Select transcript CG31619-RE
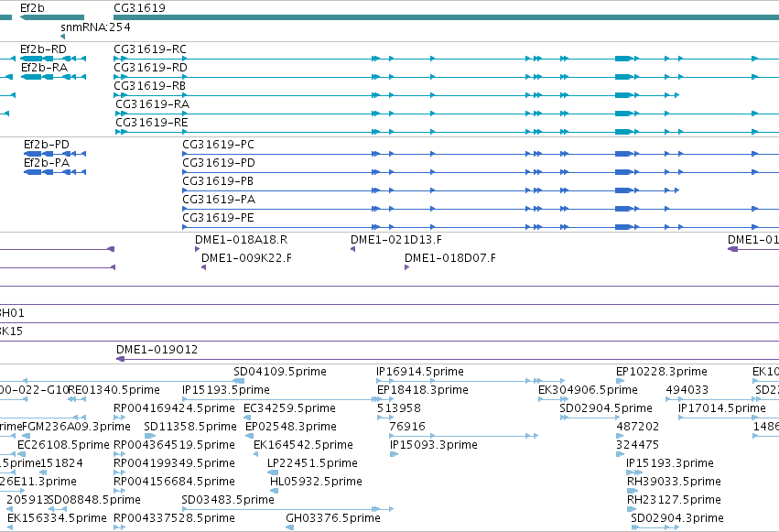Viewport: 779px width, 532px height. [x=152, y=123]
